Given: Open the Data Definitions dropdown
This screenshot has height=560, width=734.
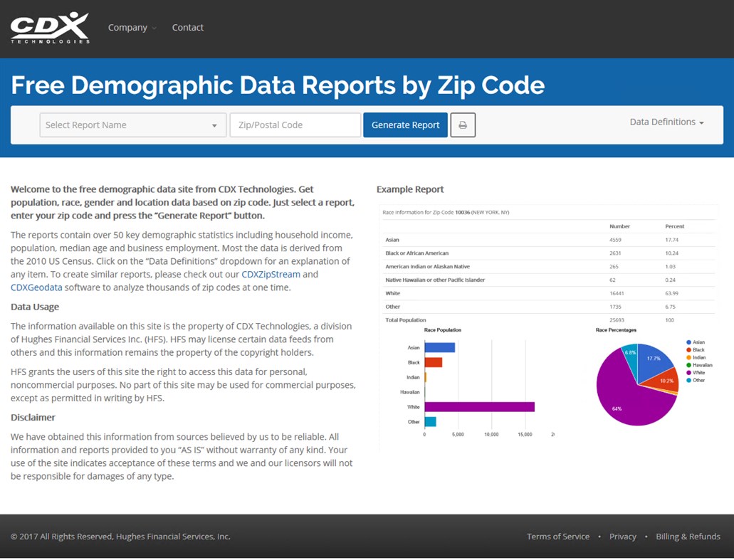Looking at the screenshot, I should coord(665,122).
